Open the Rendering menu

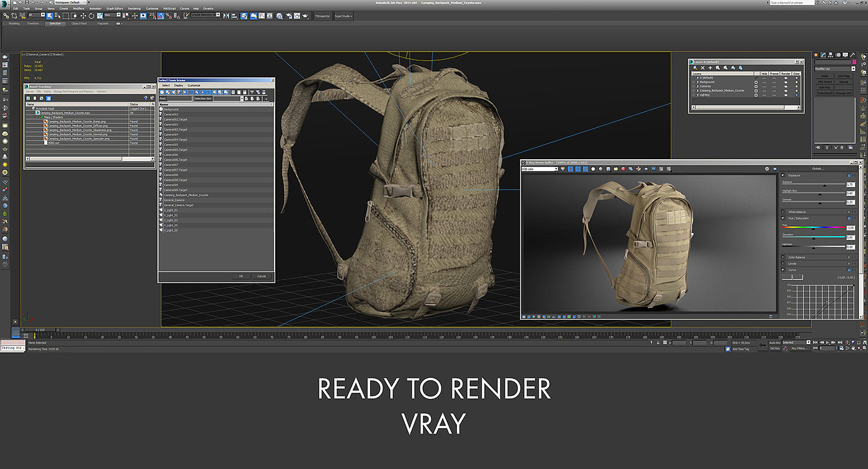pyautogui.click(x=134, y=9)
